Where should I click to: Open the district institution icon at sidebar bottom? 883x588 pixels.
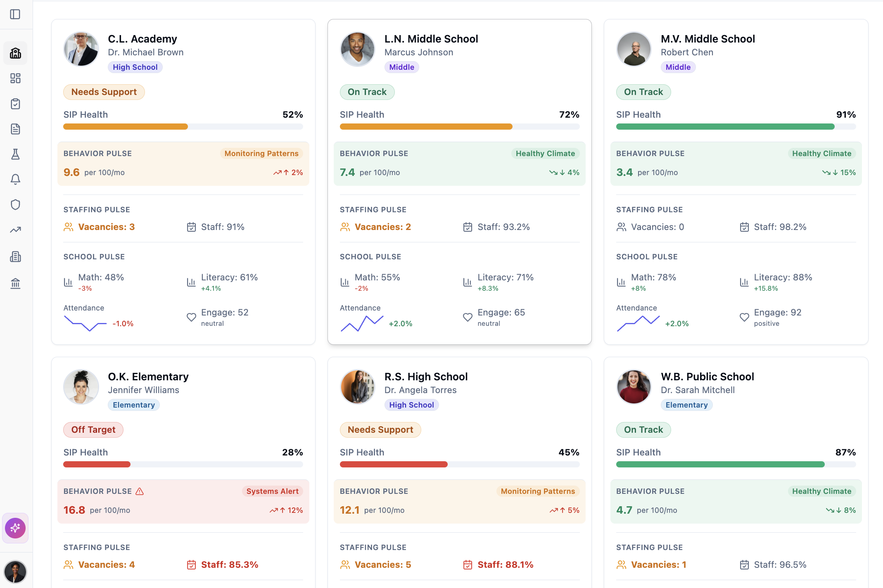[15, 283]
